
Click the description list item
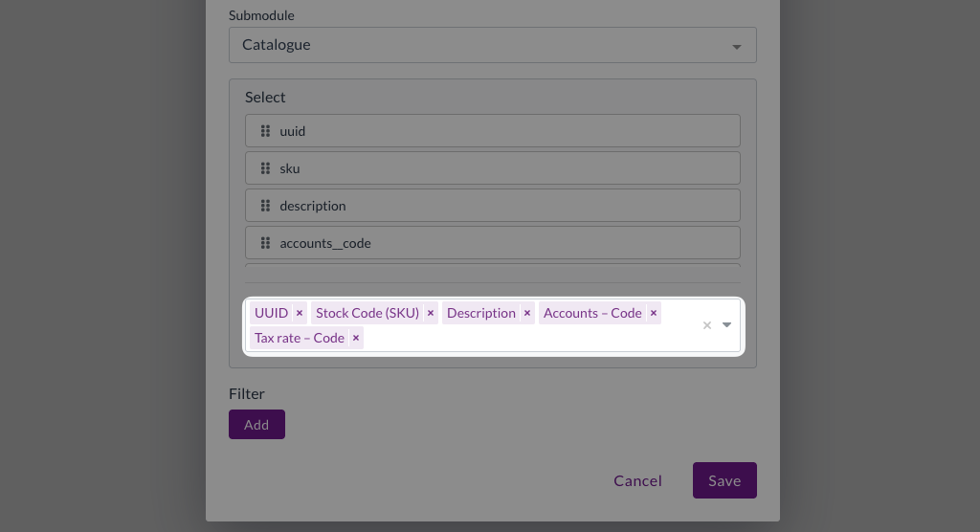[498, 206]
